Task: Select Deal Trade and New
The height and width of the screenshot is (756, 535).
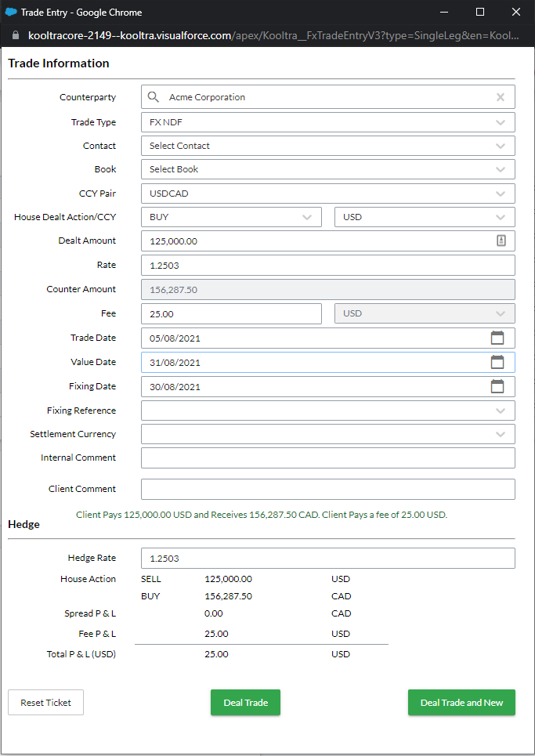Action: [x=461, y=703]
